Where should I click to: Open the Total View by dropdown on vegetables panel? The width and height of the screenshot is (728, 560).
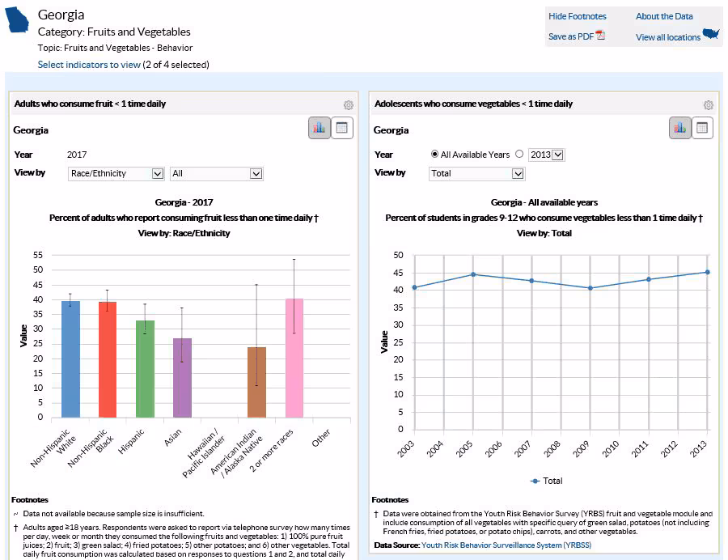coord(474,173)
